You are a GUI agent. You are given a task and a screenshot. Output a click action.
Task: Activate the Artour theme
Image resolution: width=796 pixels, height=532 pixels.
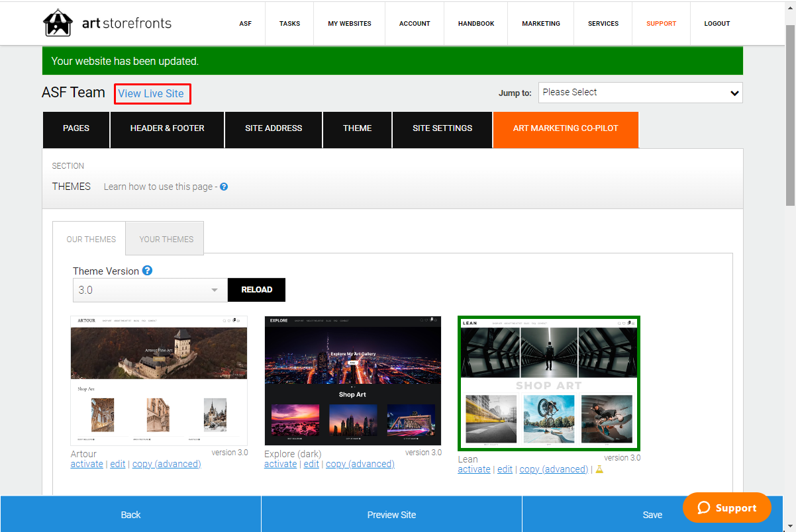(87, 464)
